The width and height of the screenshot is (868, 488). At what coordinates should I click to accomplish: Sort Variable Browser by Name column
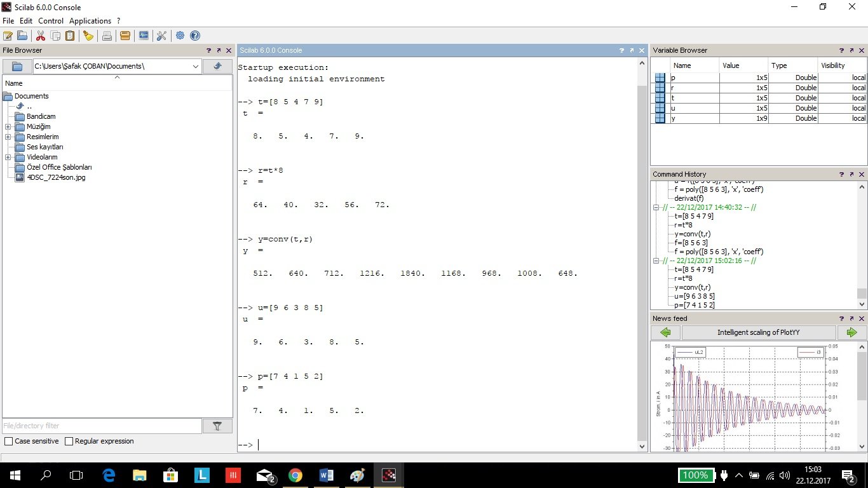click(695, 65)
